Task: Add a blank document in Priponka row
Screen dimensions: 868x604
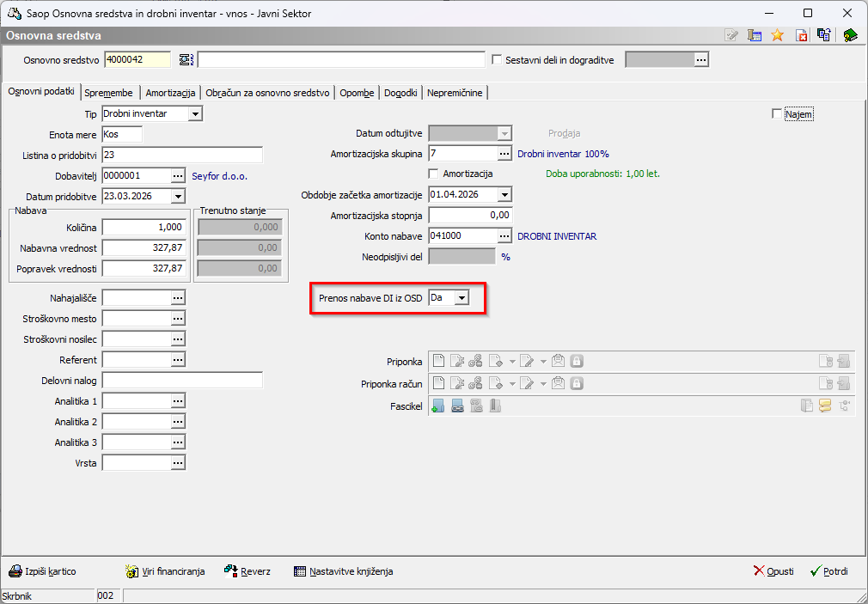Action: (x=438, y=362)
